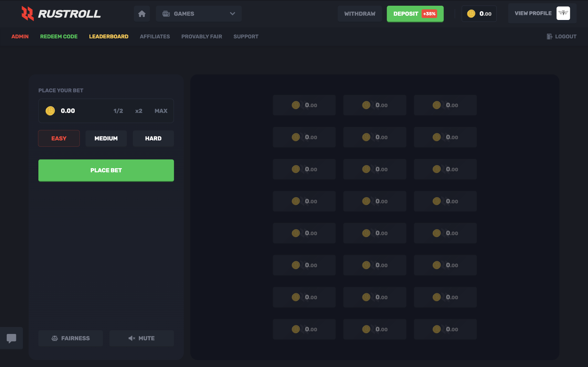Click the chevron next to Games

coord(232,13)
